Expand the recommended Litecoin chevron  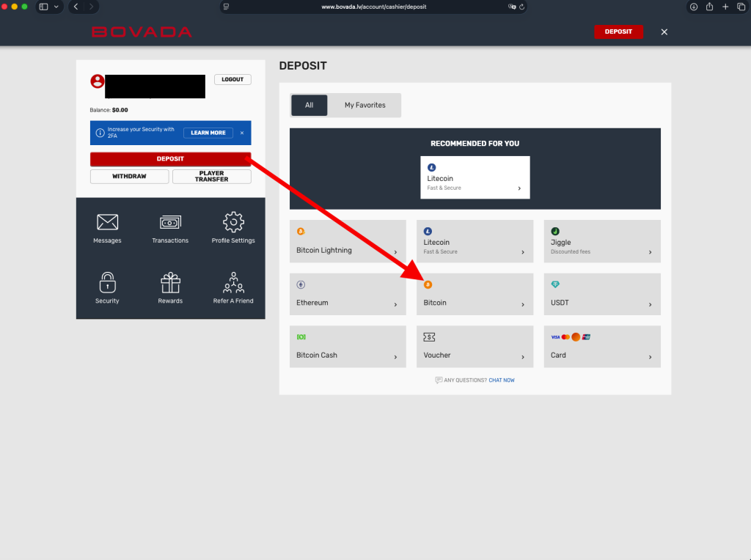(x=519, y=188)
